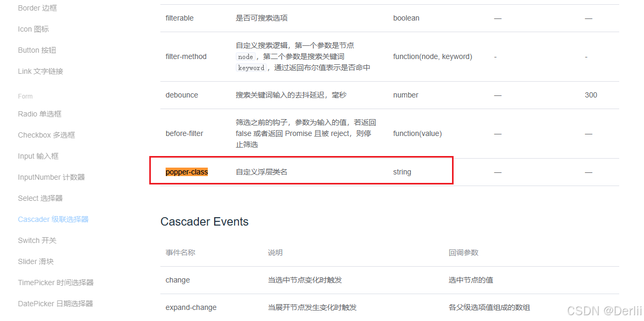Go to Link 文字链接 docs
Image resolution: width=644 pixels, height=321 pixels.
pos(39,71)
